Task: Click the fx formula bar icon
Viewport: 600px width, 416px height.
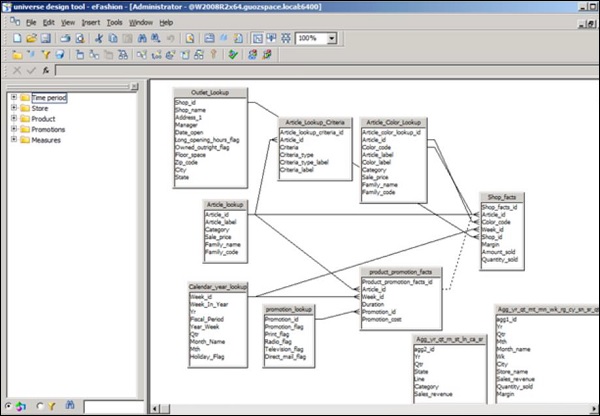Action: point(46,71)
